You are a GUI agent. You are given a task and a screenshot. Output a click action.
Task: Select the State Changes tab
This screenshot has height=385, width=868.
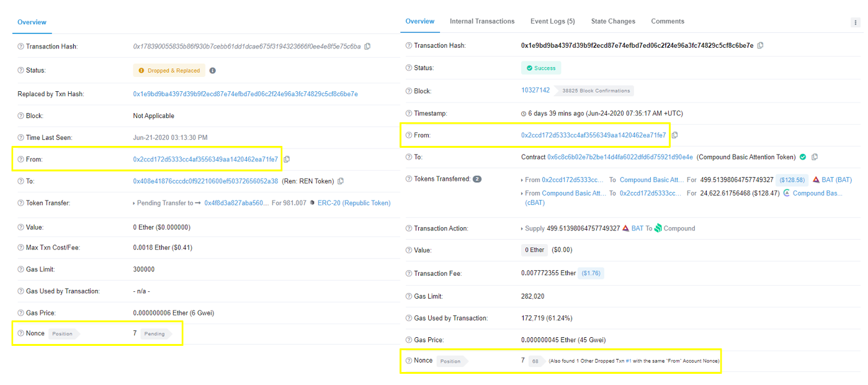coord(612,21)
